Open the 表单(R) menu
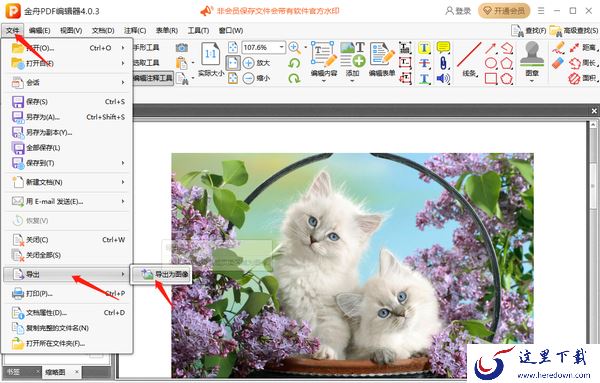The height and width of the screenshot is (383, 600). [x=167, y=31]
